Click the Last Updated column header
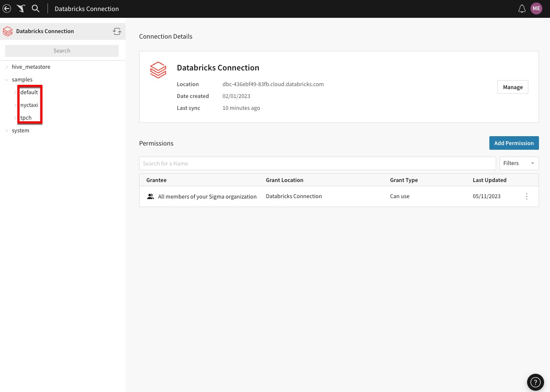The width and height of the screenshot is (550, 392). click(x=489, y=180)
